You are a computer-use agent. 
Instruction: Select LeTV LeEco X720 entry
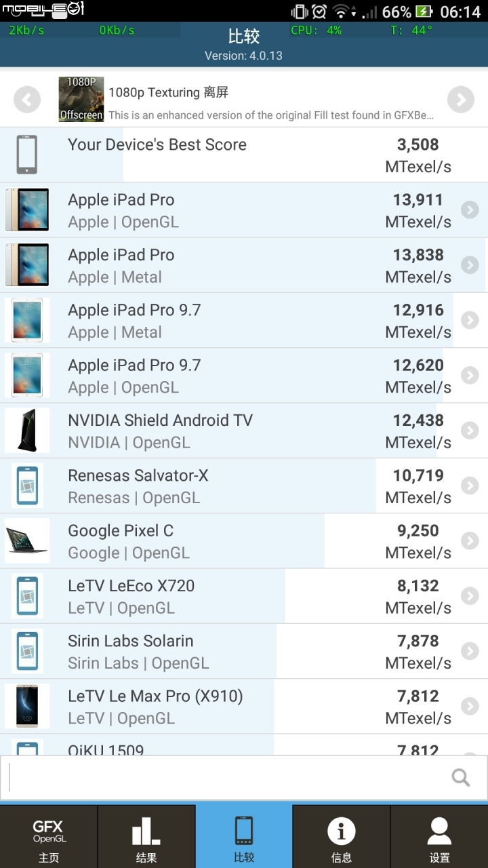tap(244, 596)
